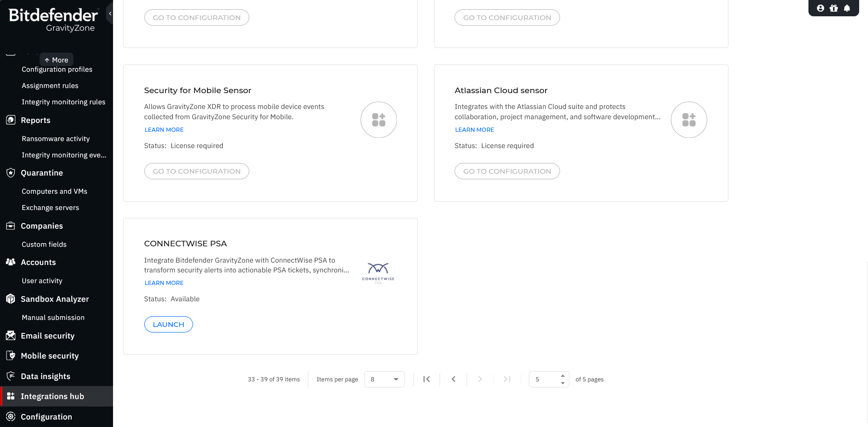868x427 pixels.
Task: Click the Security for Mobile Sensor title
Action: (x=198, y=90)
